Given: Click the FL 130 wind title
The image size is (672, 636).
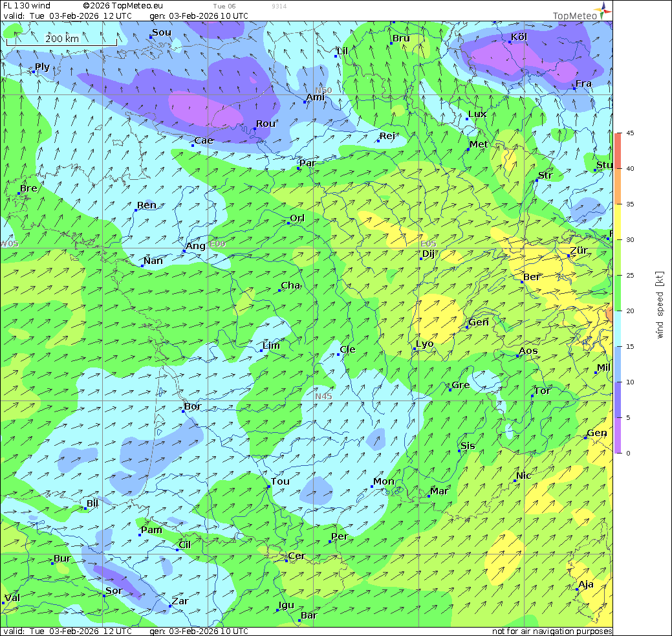Looking at the screenshot, I should 27,6.
